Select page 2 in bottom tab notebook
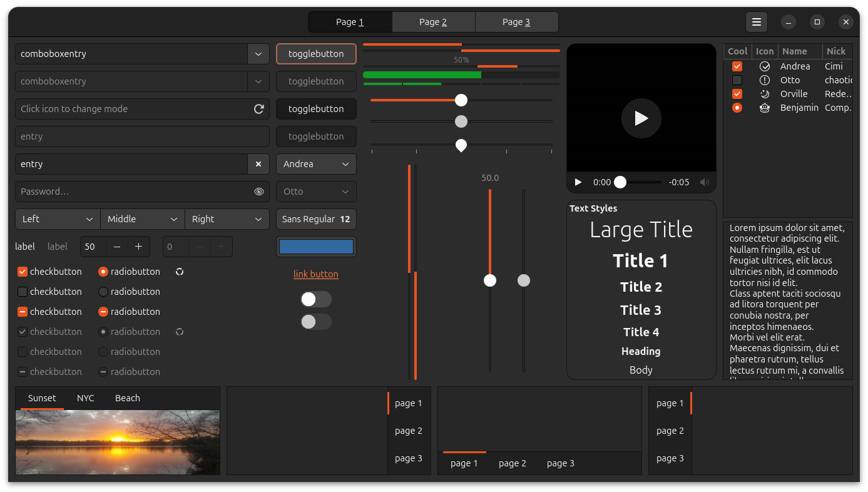Viewport: 868px width, 492px height. point(513,463)
